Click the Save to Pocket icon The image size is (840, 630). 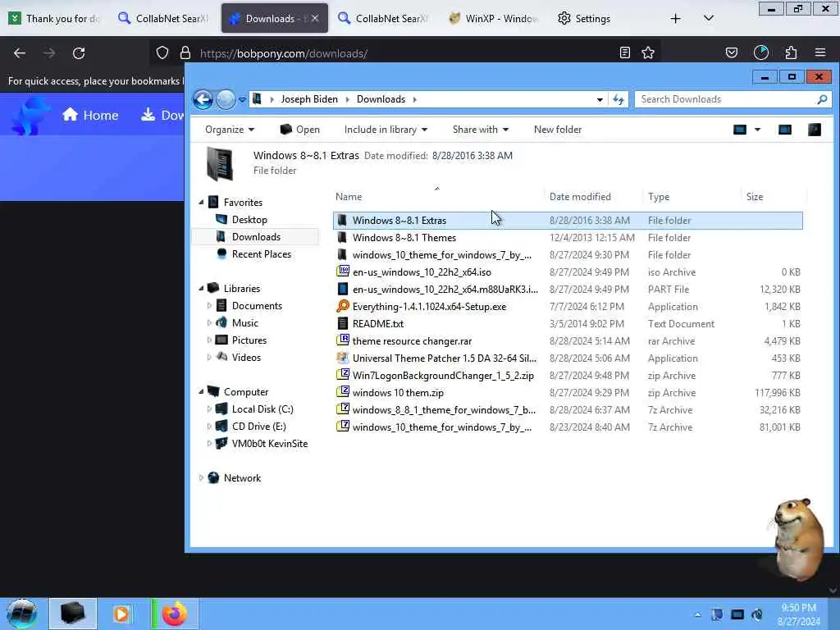731,52
